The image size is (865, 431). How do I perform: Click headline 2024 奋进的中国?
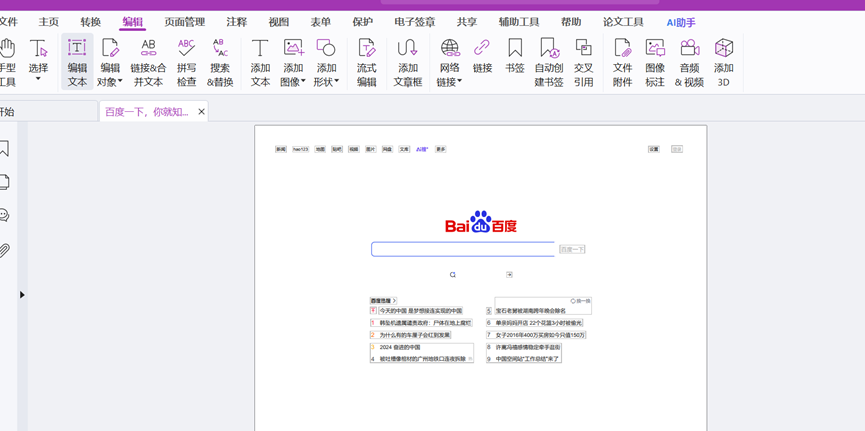tap(400, 347)
